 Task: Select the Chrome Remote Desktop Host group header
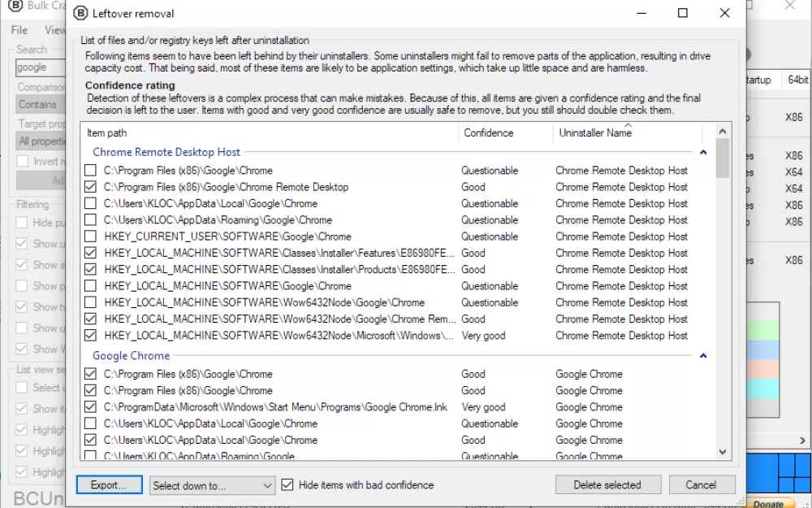coord(166,152)
